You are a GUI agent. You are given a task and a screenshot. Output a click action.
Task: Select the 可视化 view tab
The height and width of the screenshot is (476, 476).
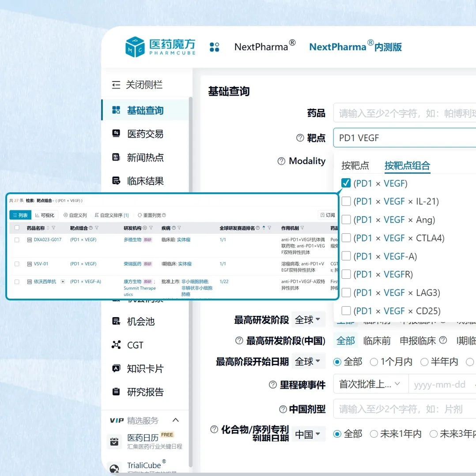[45, 215]
